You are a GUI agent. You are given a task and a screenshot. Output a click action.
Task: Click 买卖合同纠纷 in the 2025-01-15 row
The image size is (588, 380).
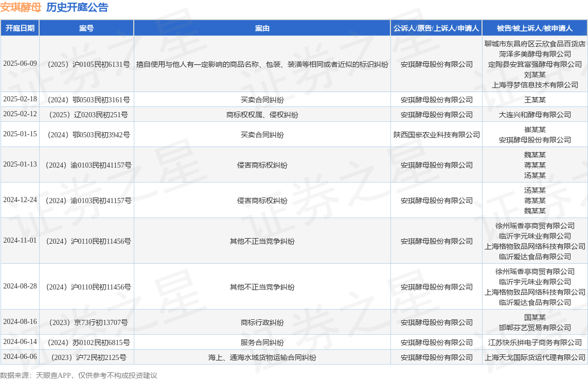(x=262, y=135)
